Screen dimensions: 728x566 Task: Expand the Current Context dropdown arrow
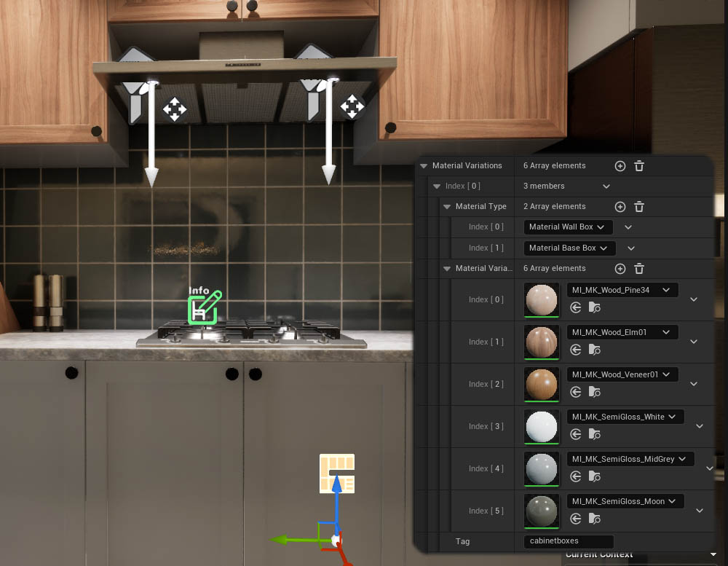(x=713, y=554)
